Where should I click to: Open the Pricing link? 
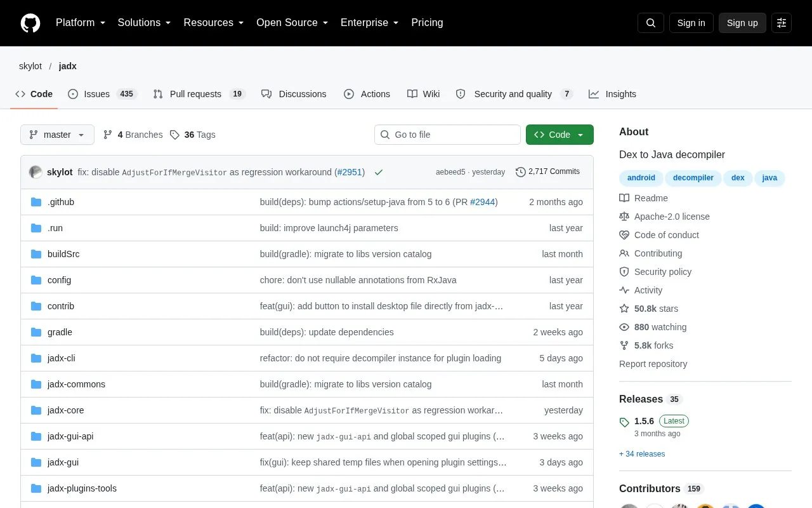click(427, 23)
